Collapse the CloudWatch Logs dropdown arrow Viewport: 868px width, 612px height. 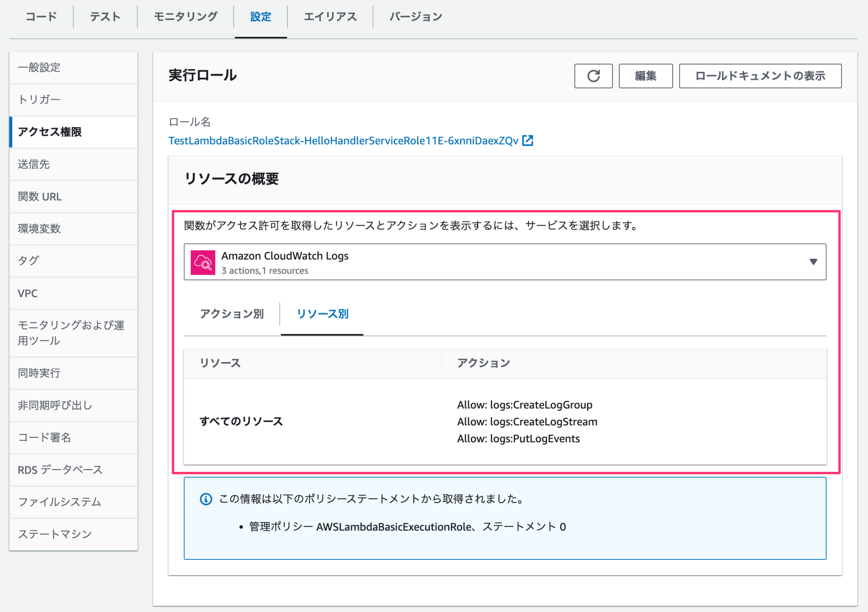click(x=814, y=262)
